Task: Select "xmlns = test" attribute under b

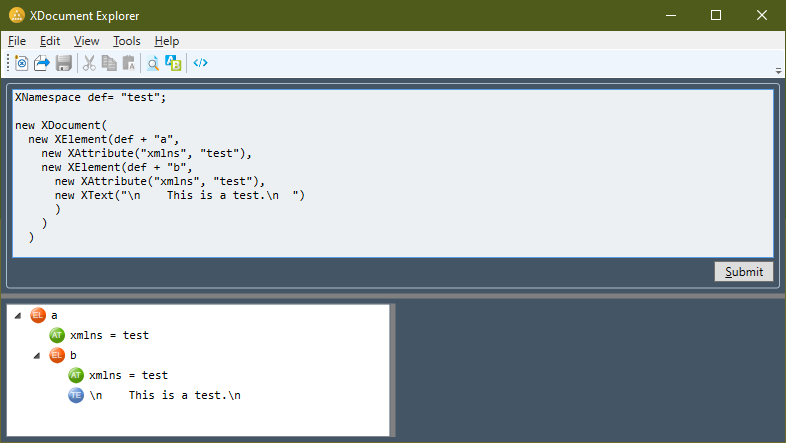Action: pyautogui.click(x=128, y=375)
